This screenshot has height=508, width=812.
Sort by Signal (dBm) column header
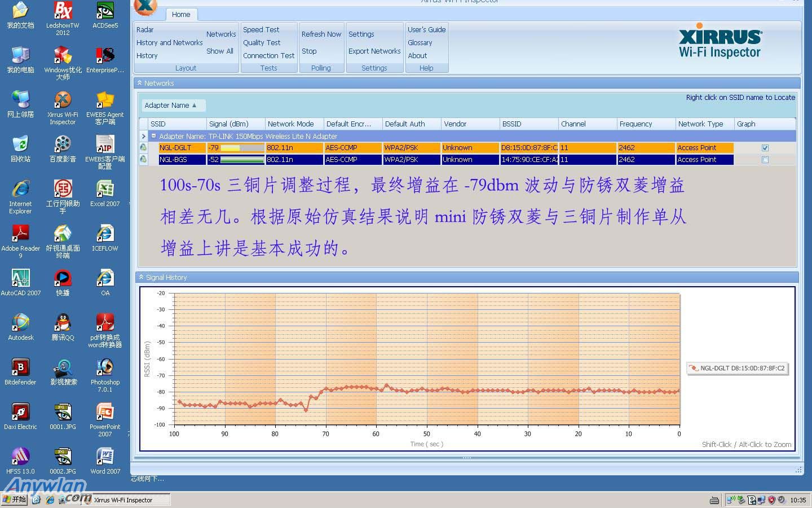236,124
